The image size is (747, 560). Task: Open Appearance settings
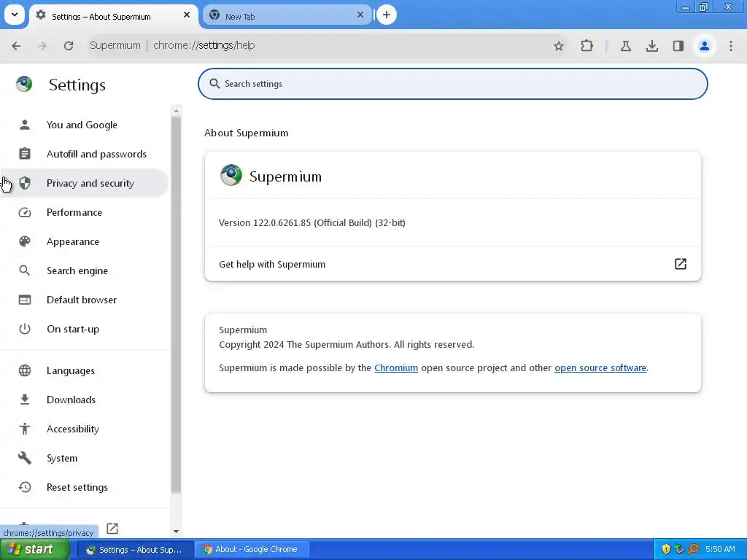pos(84,241)
